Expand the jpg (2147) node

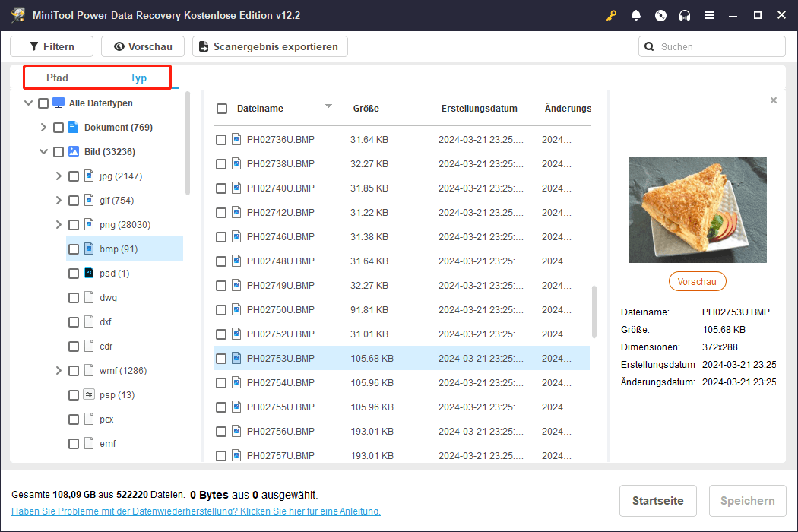59,176
